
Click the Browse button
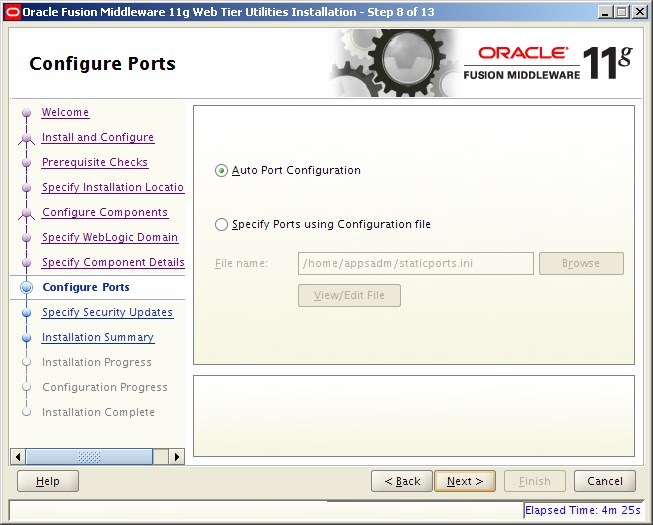(x=581, y=264)
